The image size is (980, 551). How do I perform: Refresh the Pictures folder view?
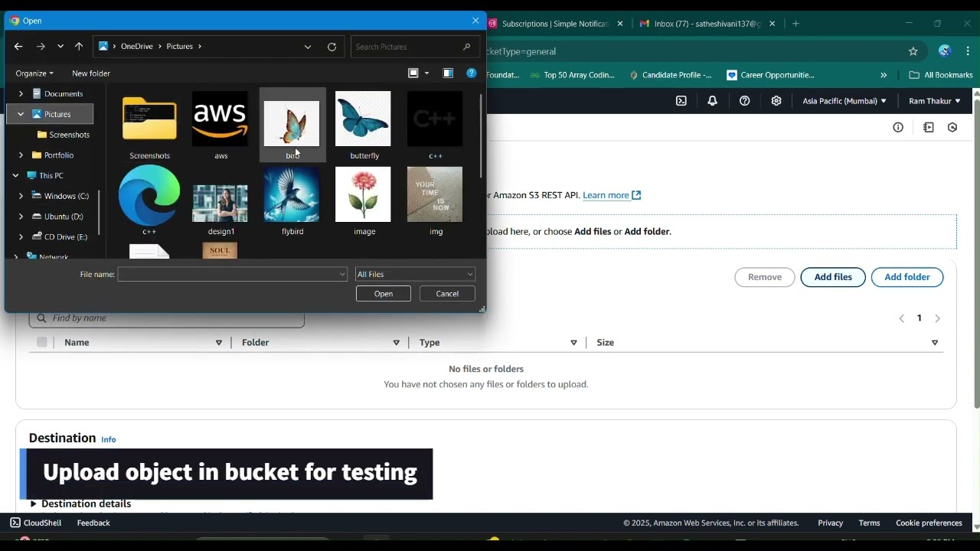(x=332, y=47)
